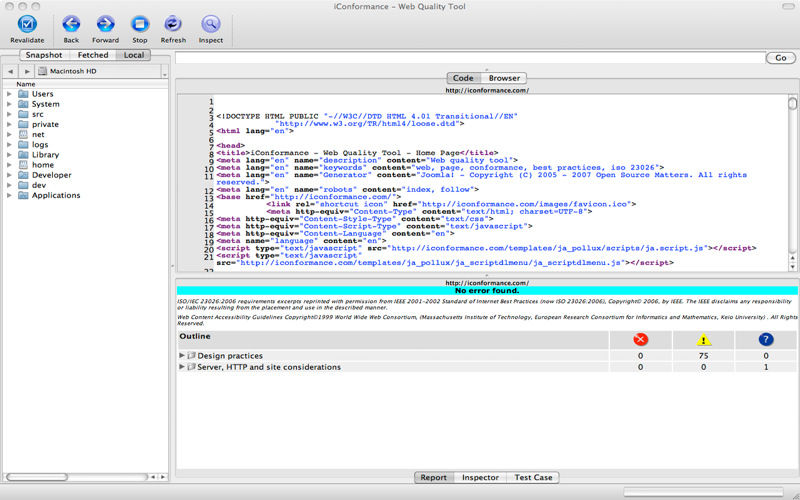Navigate back in file browser history
800x500 pixels.
[x=10, y=71]
